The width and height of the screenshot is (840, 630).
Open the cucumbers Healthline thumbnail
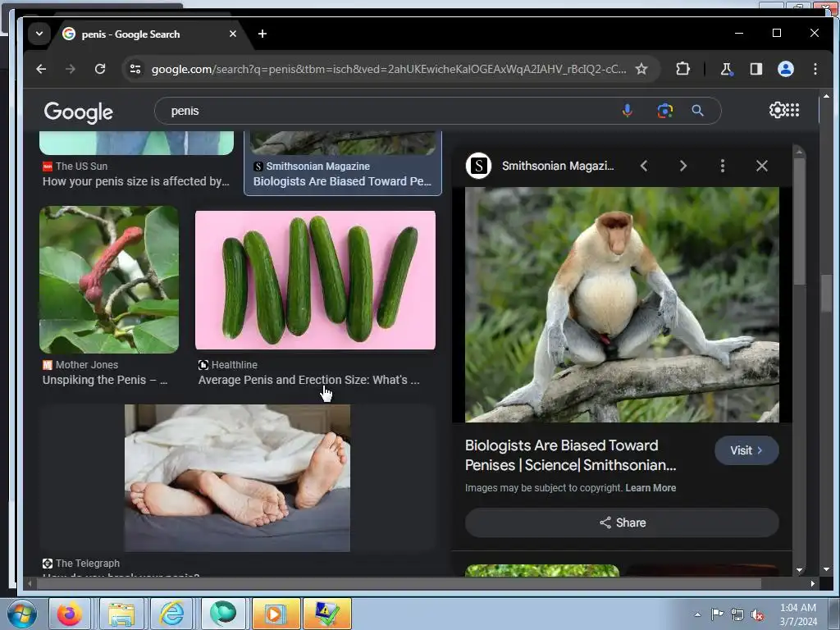316,281
